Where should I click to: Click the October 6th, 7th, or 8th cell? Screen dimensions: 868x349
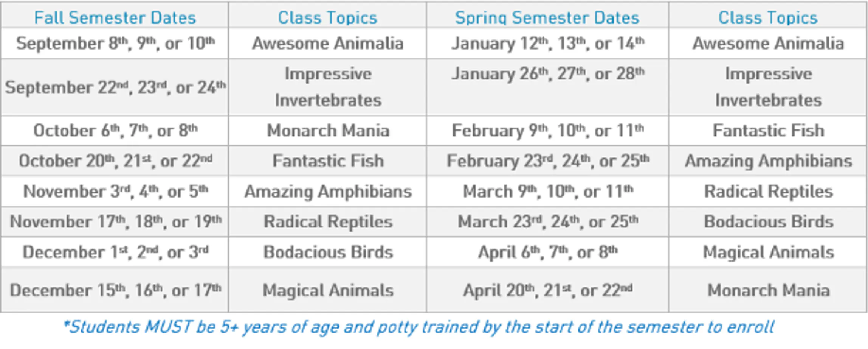(x=115, y=131)
